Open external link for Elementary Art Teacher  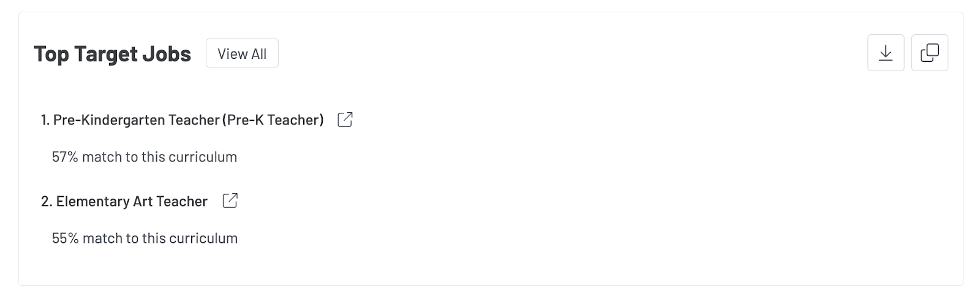(x=230, y=201)
